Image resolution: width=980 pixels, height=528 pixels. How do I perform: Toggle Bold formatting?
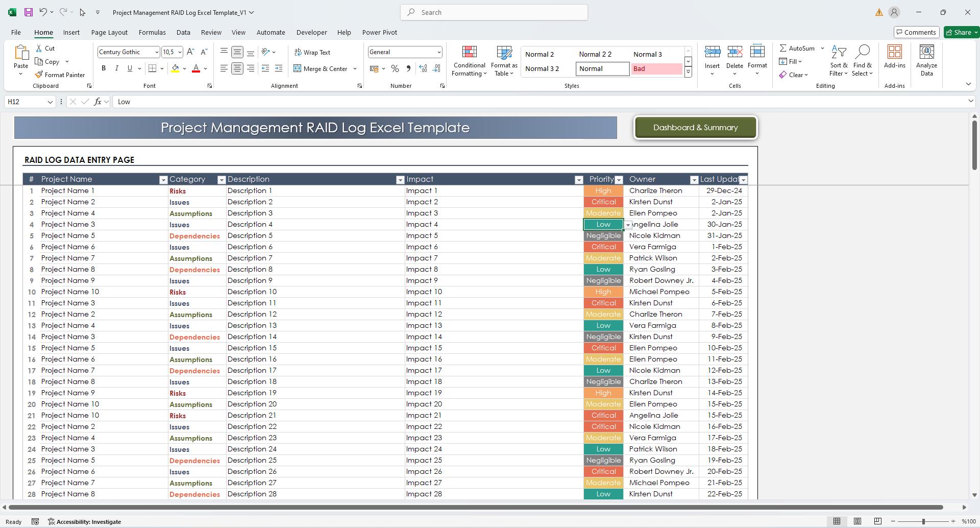pyautogui.click(x=104, y=68)
